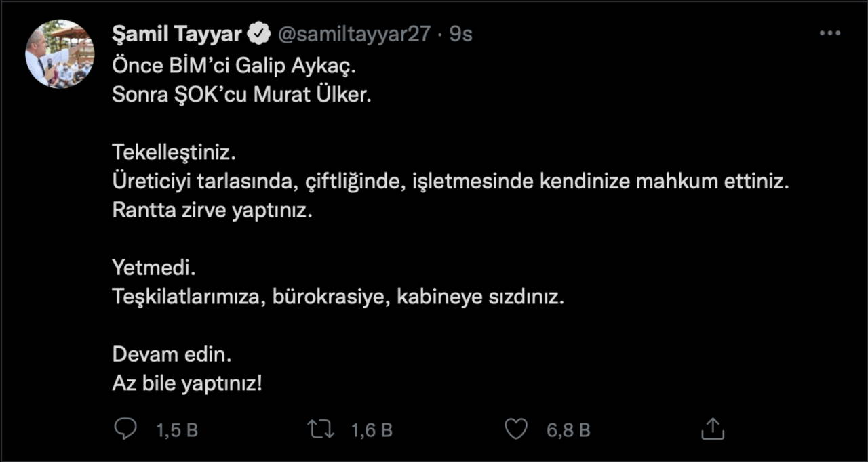Open Şamil Tayyar's profile picture
The image size is (868, 462).
[59, 54]
